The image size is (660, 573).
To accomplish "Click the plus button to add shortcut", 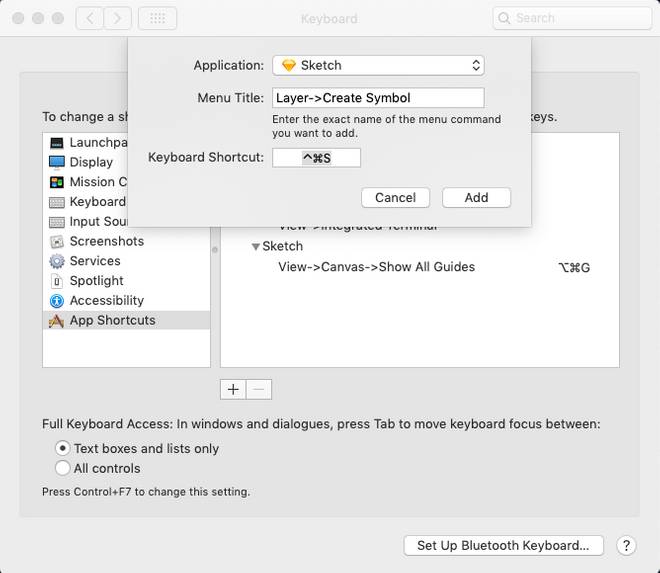I will [233, 390].
